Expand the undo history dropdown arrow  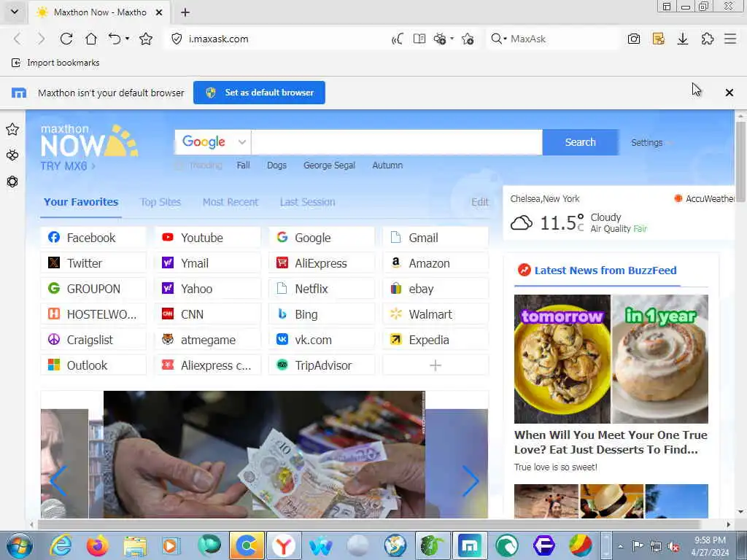coord(127,39)
